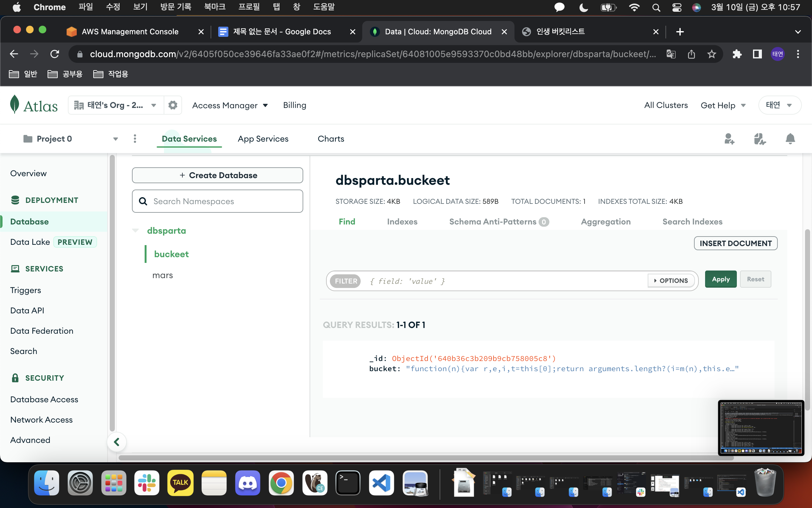Open project activity feed icon
This screenshot has width=812, height=508.
[760, 139]
